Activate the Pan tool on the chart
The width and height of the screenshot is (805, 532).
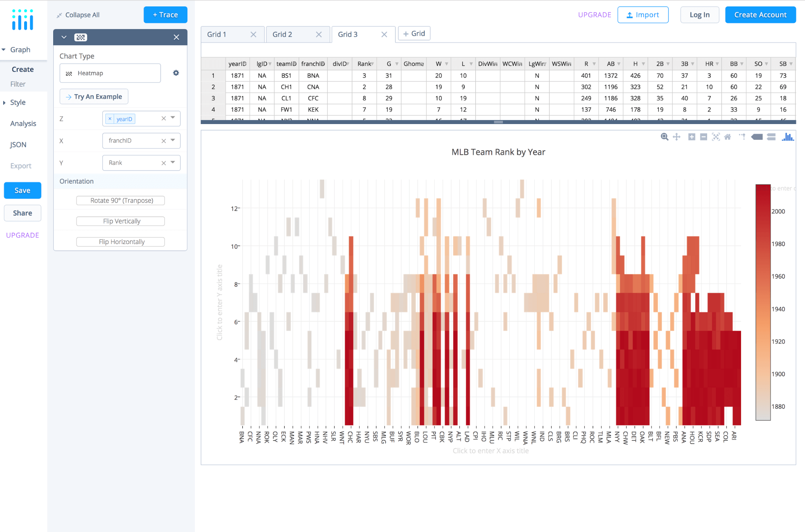pos(677,137)
